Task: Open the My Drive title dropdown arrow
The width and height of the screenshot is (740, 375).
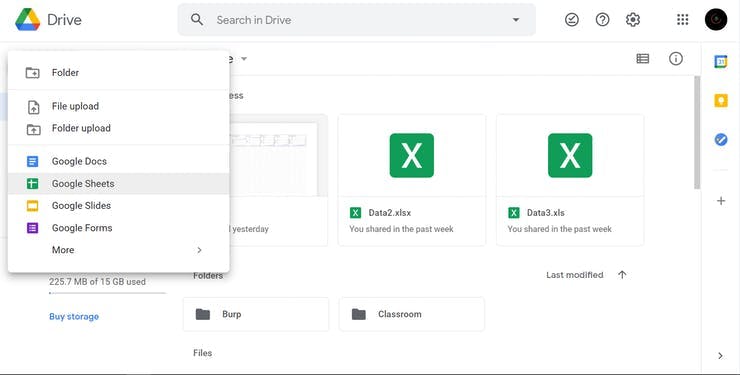Action: [x=244, y=59]
